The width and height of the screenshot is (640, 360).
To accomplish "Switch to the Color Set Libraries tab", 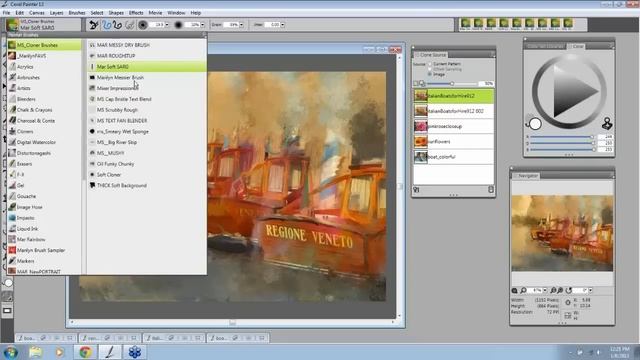I will click(x=545, y=46).
